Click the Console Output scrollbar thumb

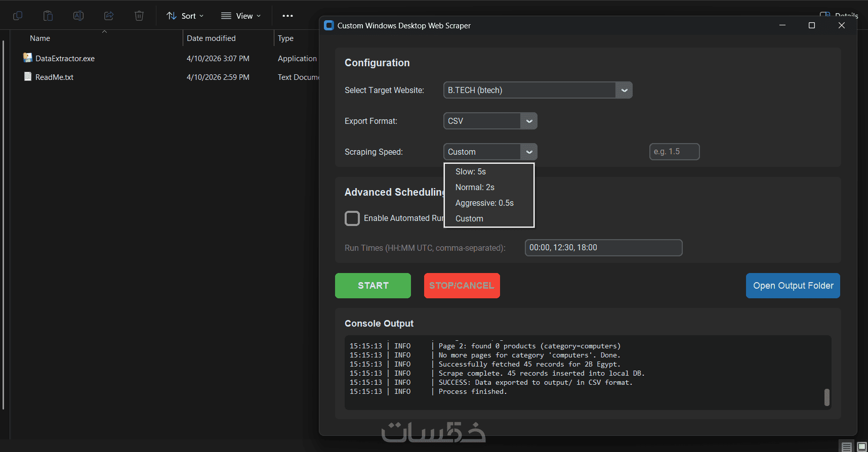[827, 397]
